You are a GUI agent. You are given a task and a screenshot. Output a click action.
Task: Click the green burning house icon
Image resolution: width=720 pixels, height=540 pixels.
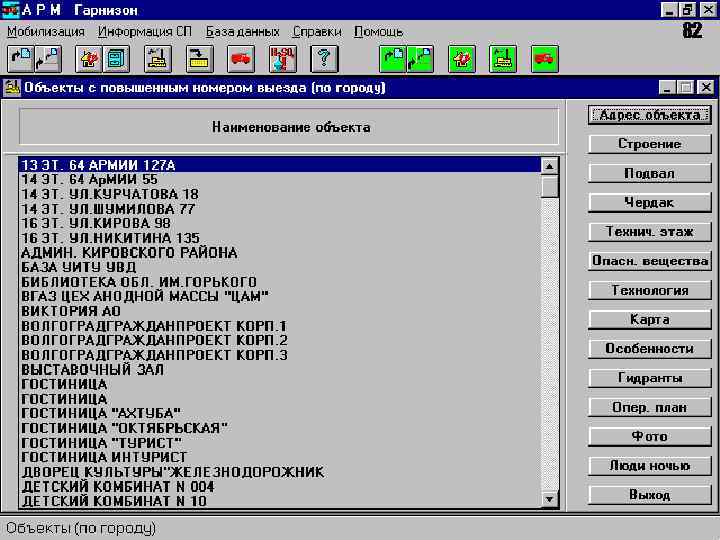[462, 59]
